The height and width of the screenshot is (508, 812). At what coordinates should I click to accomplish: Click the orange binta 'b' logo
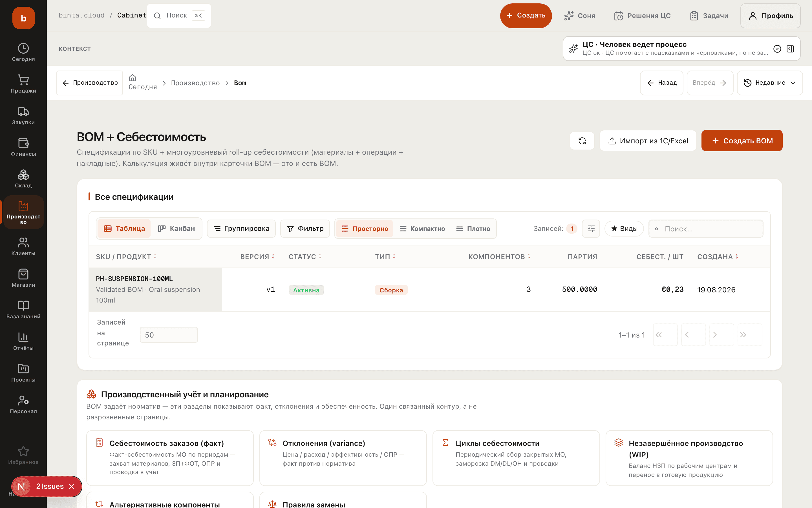coord(23,18)
